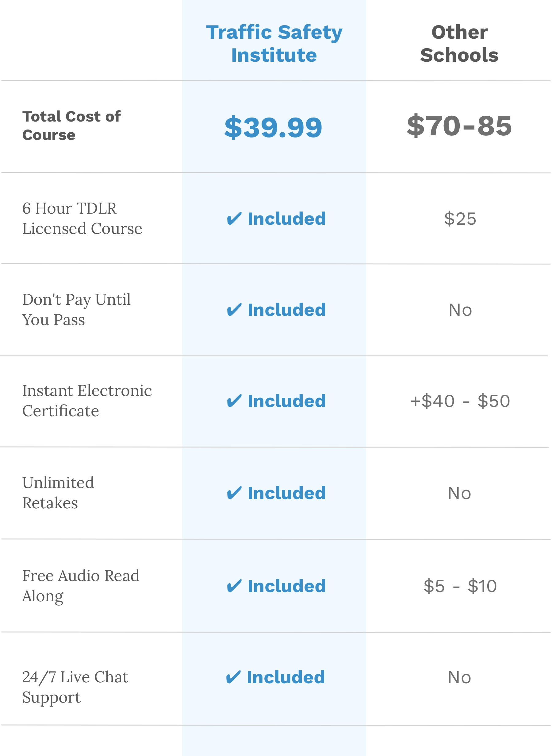This screenshot has height=756, width=552.
Task: Click the 6 Hour TDLR Licensed Course label
Action: click(x=82, y=218)
